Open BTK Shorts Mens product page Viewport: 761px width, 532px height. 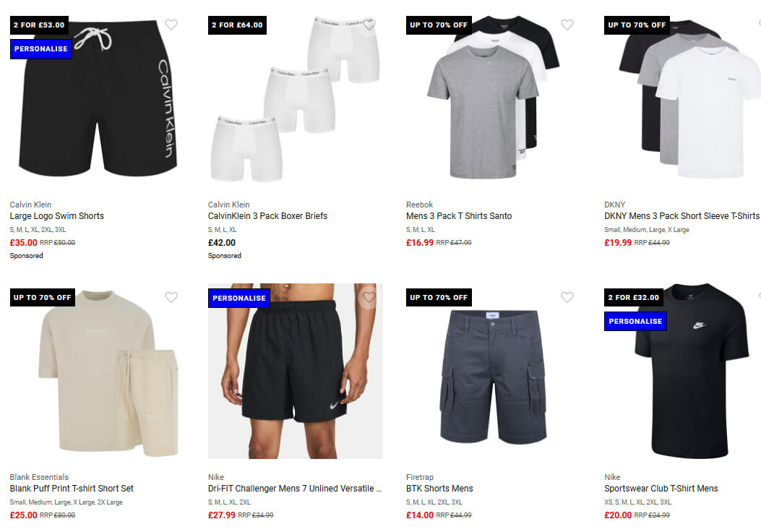tap(439, 489)
